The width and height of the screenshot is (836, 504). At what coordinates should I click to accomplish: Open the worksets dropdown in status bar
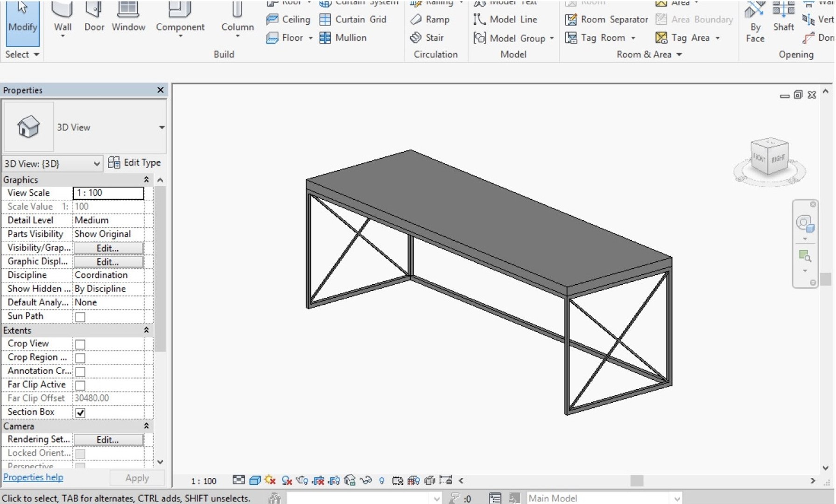point(436,498)
